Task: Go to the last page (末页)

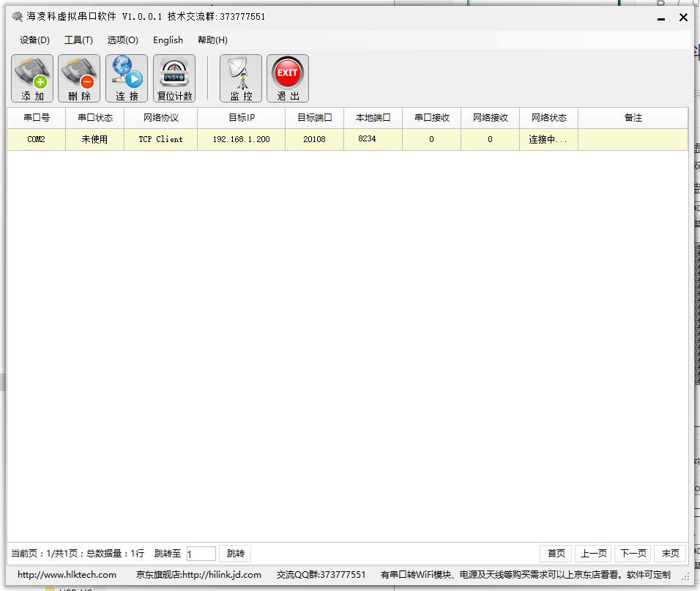Action: (671, 554)
